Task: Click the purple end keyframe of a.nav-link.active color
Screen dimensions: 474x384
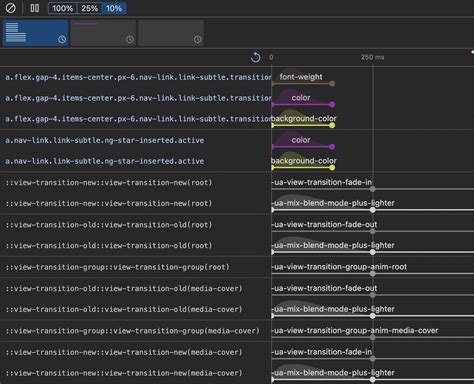Action: coord(332,147)
